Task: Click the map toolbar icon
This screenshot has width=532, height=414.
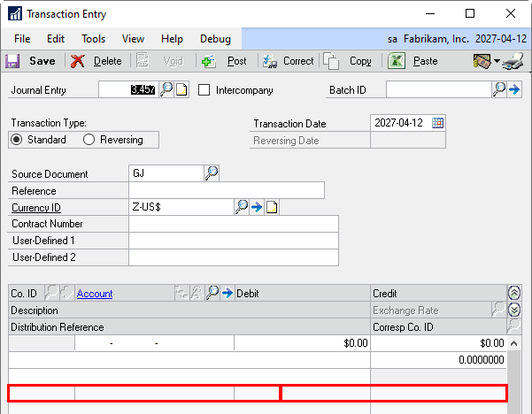Action: (482, 61)
